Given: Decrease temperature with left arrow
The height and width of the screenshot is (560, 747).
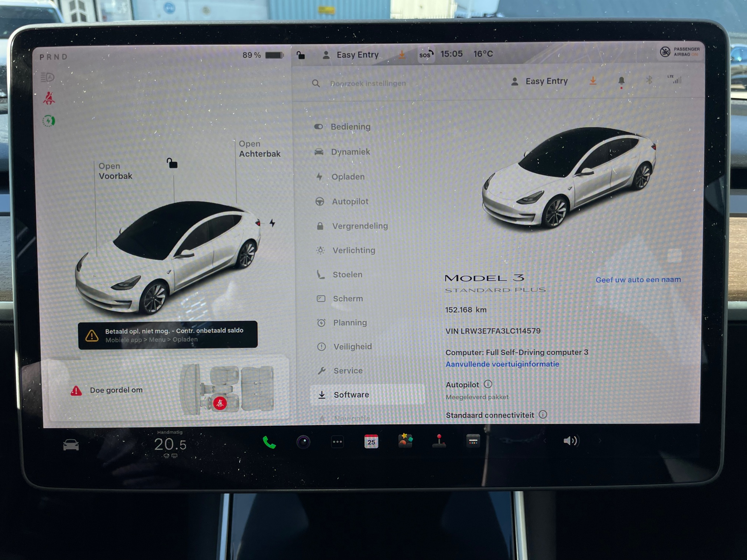Looking at the screenshot, I should (x=143, y=444).
